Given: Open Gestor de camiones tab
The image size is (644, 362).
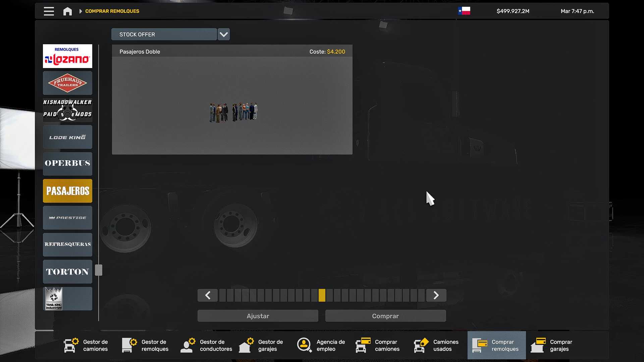Looking at the screenshot, I should click(86, 345).
